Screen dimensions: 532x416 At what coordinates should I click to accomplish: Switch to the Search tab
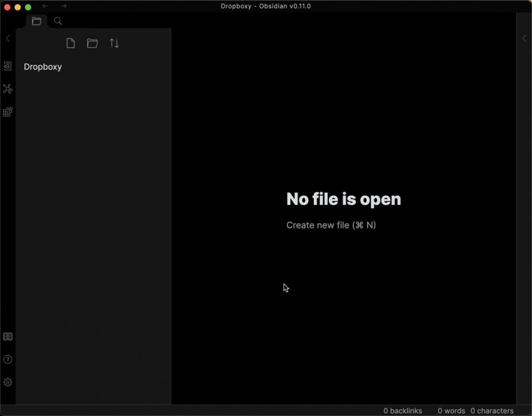point(58,21)
